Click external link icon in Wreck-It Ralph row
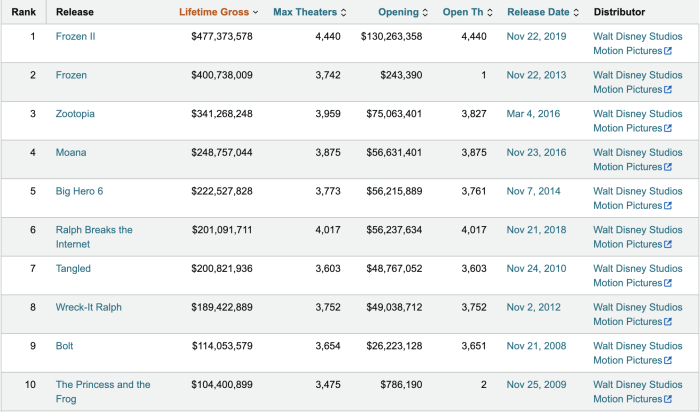Viewport: 700px width, 412px height. coord(668,322)
